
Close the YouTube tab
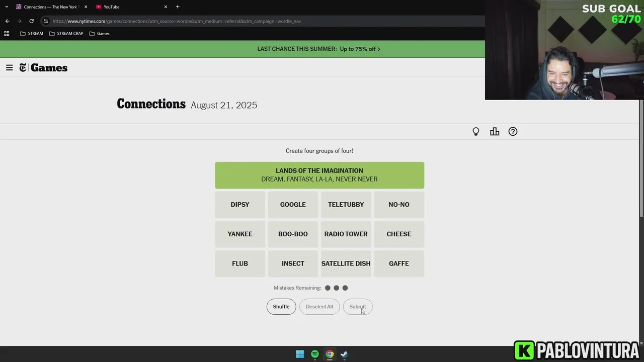(x=166, y=7)
